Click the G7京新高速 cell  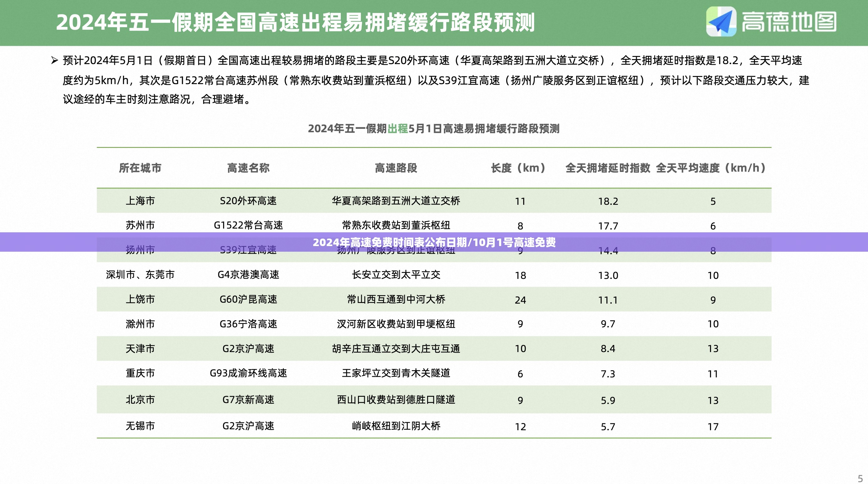248,400
